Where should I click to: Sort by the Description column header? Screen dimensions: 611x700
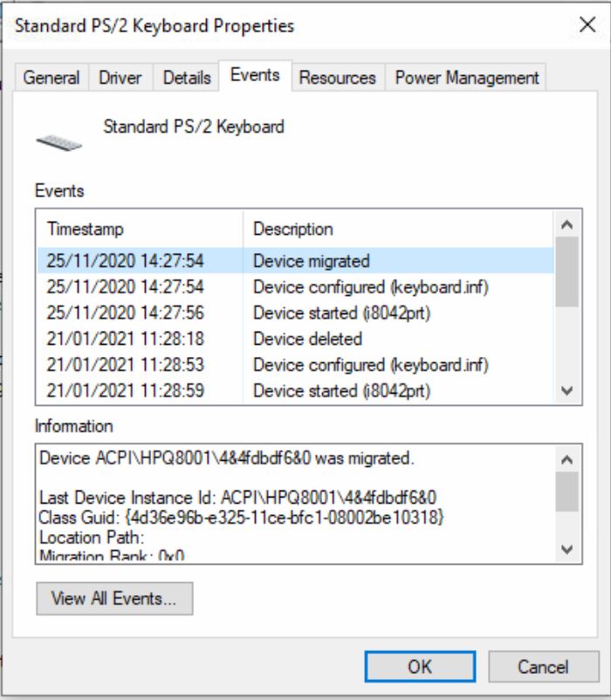pos(398,229)
